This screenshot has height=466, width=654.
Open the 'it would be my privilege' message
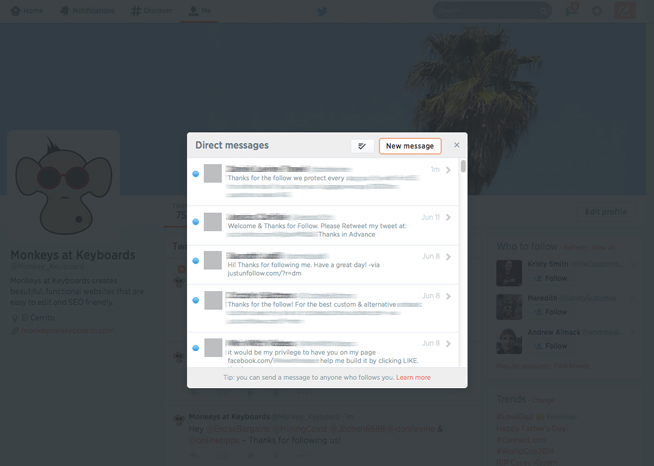(323, 350)
